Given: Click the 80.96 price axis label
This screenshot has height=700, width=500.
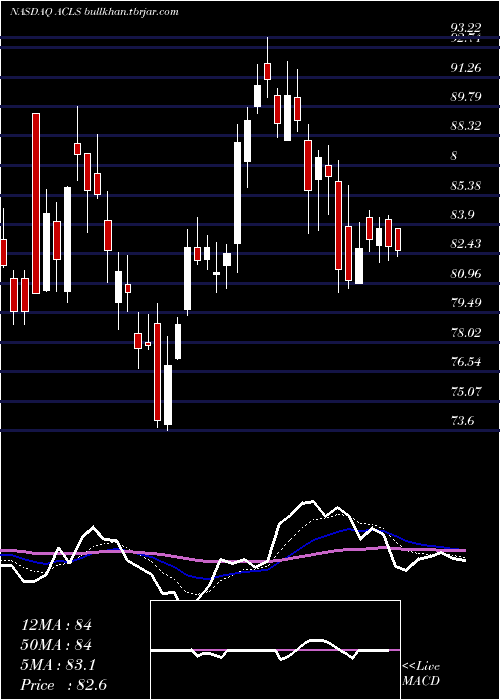Looking at the screenshot, I should tap(466, 274).
